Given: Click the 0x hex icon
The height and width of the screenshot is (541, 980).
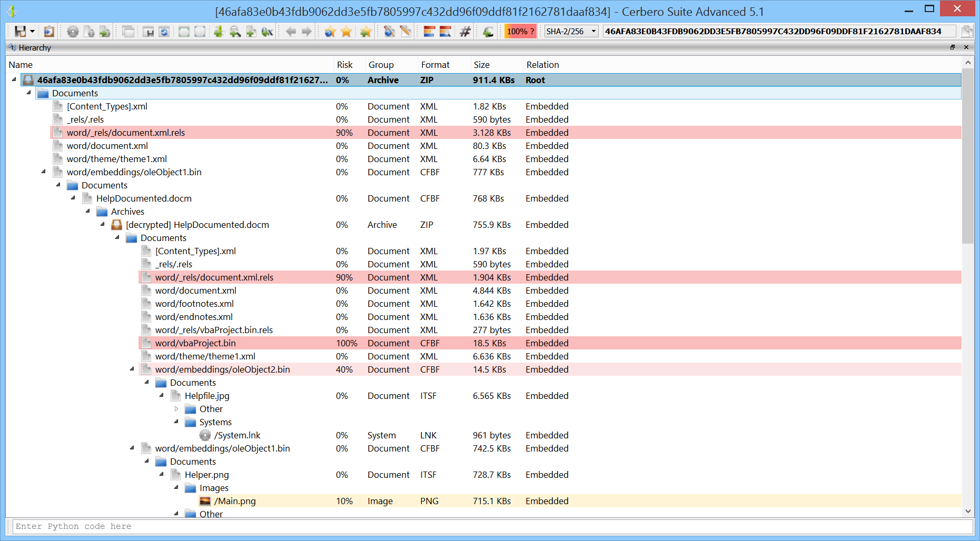Looking at the screenshot, I should [x=267, y=32].
